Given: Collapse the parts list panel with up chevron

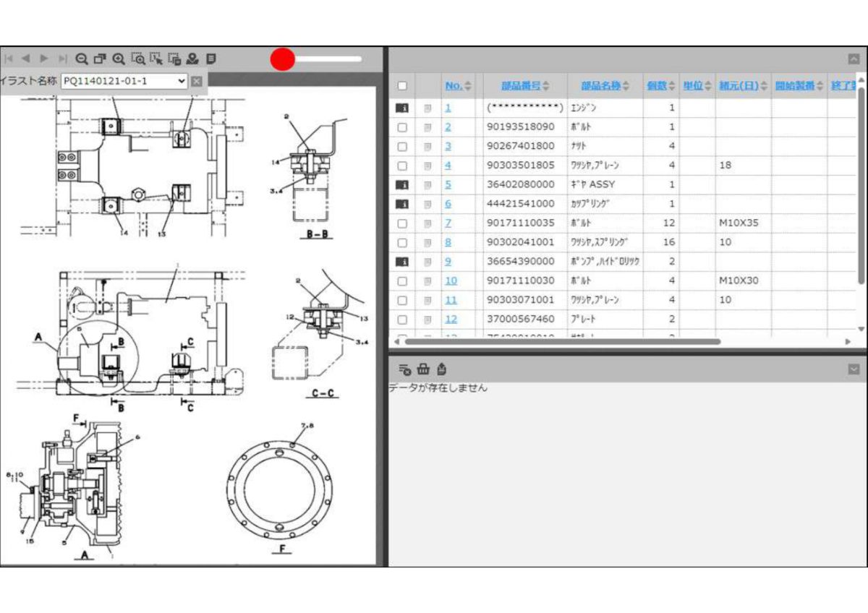Looking at the screenshot, I should 854,59.
